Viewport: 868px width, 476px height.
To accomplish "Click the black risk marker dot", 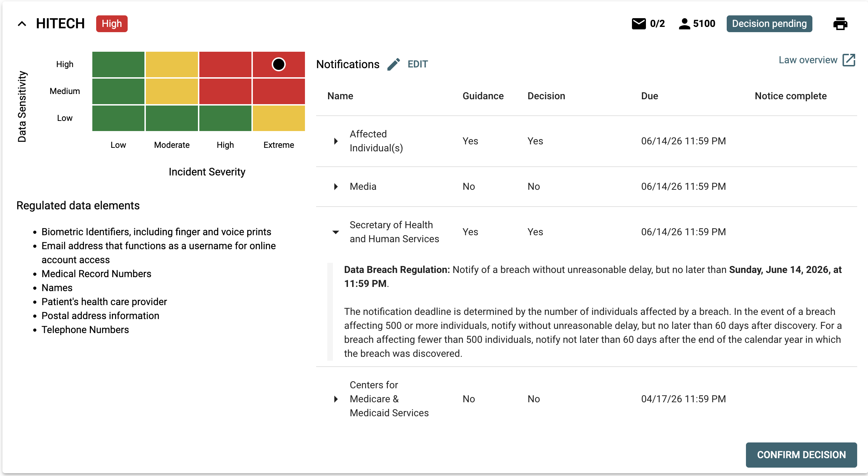I will [279, 64].
